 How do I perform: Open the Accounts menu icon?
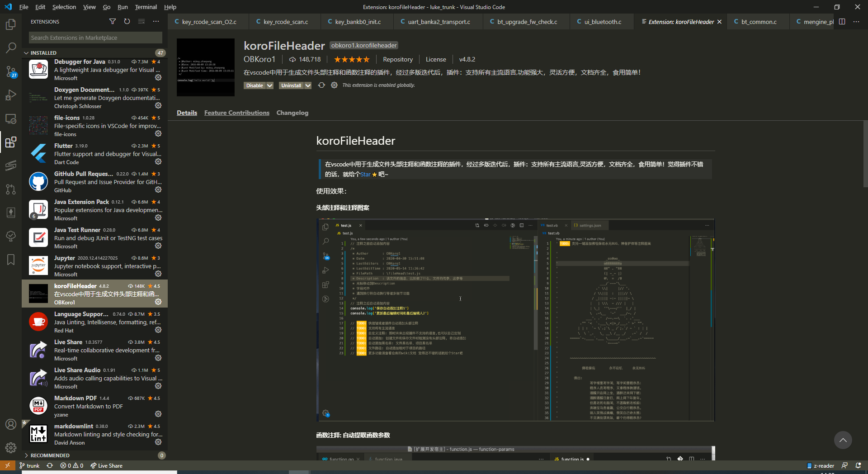tap(11, 424)
